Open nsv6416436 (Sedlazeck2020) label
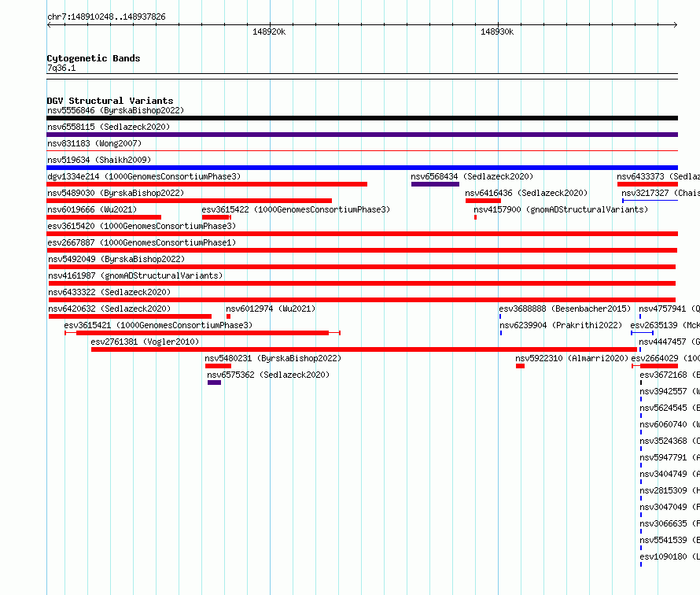The image size is (700, 595). click(x=526, y=193)
